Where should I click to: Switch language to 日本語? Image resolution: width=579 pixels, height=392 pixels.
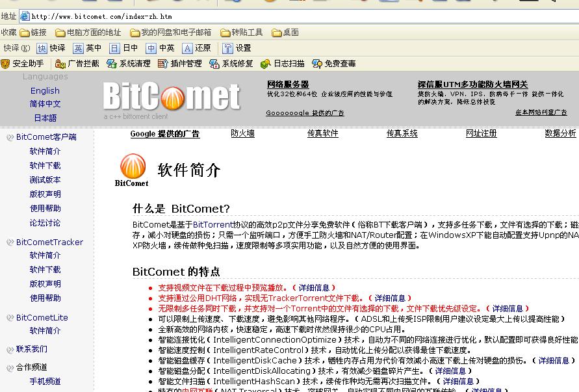tap(45, 118)
